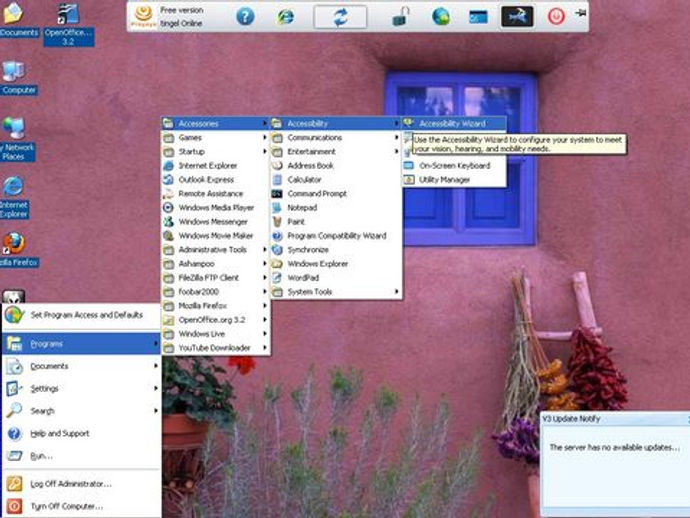
Task: Open Documents in the Start menu
Action: [81, 366]
